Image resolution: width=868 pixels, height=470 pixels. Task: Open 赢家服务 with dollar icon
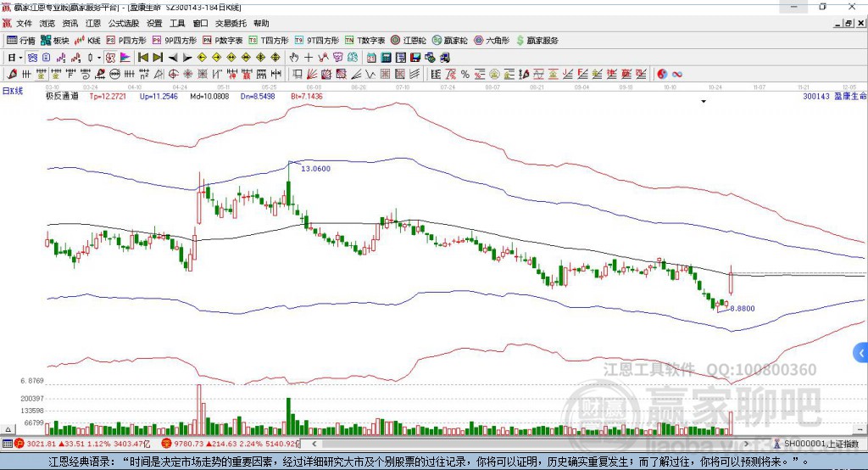pos(537,41)
